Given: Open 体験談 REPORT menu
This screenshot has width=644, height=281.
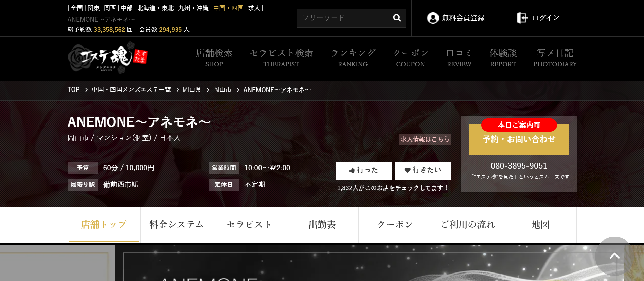Looking at the screenshot, I should click(503, 58).
